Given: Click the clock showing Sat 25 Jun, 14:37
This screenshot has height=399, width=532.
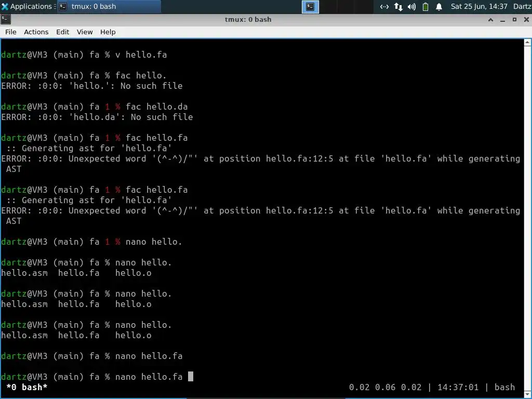Looking at the screenshot, I should pos(478,6).
